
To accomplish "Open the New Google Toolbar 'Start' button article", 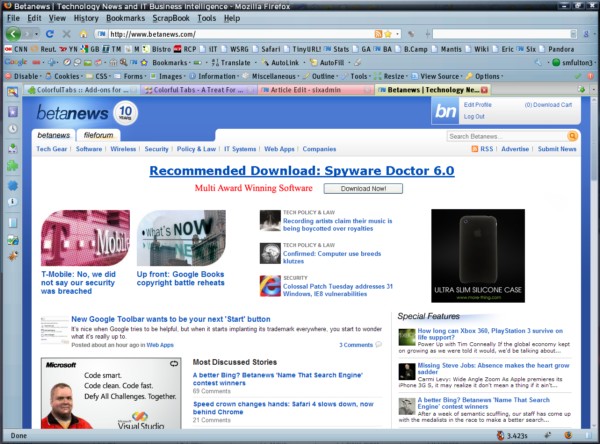I will 171,319.
